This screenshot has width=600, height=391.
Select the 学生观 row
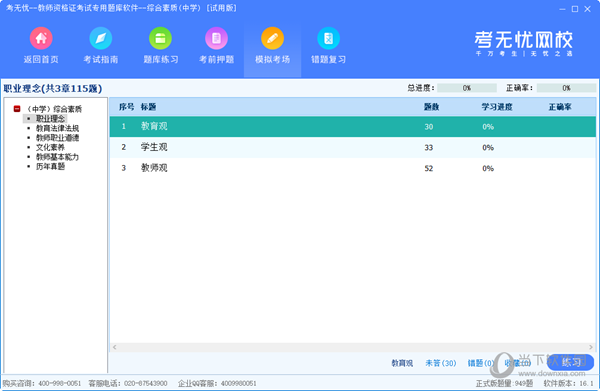353,147
